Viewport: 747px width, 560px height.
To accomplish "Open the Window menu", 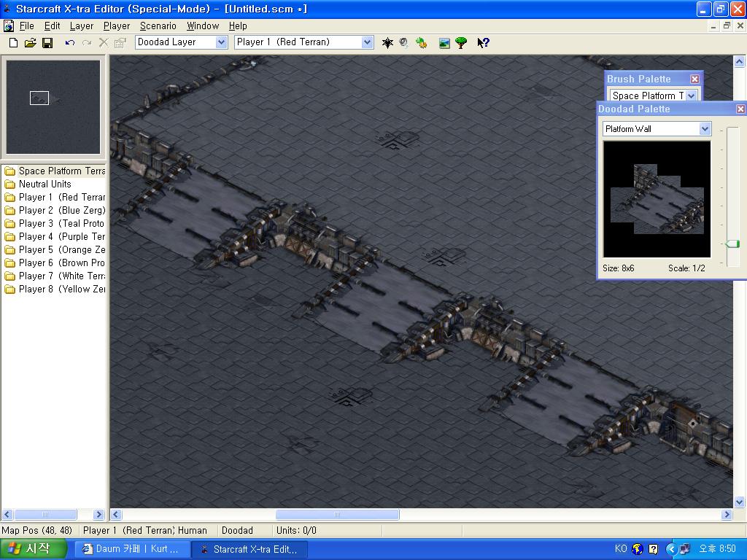I will click(203, 26).
